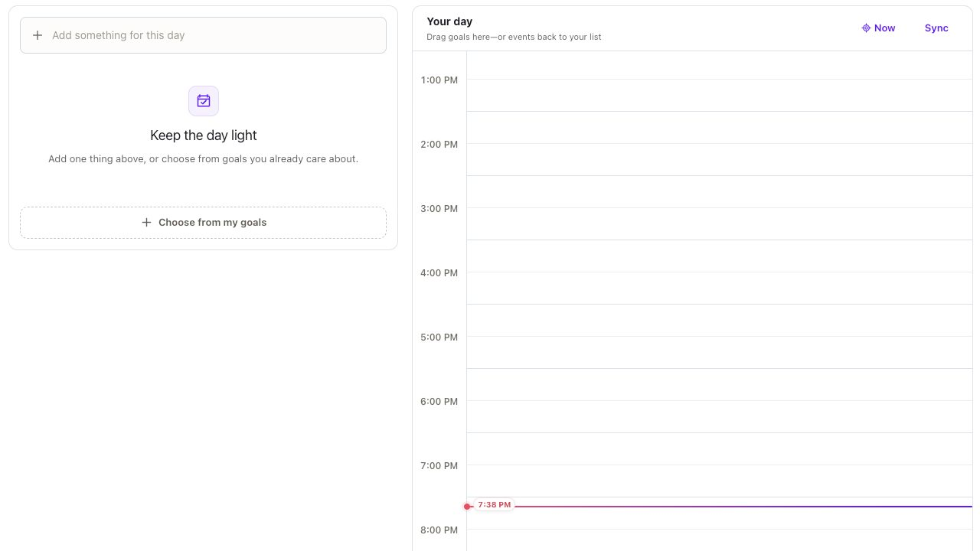This screenshot has width=980, height=551.
Task: Click the Sync button
Action: pos(936,28)
